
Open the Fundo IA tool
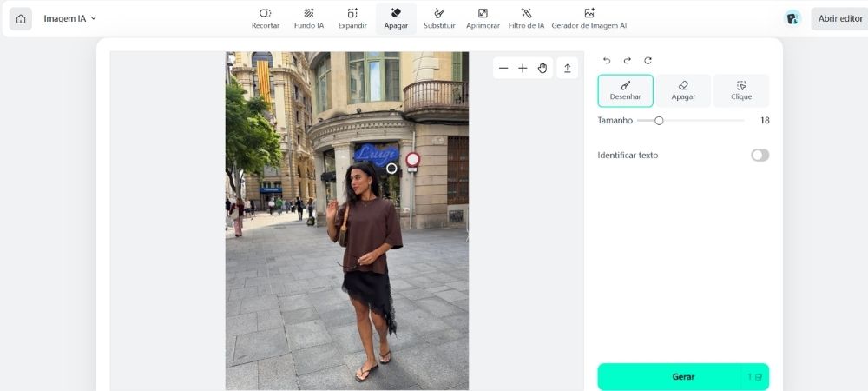click(x=309, y=19)
